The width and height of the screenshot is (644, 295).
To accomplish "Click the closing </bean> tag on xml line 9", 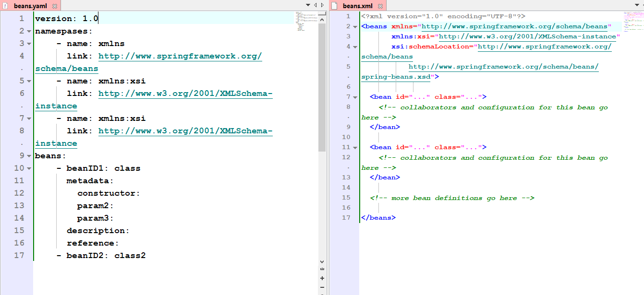I will 385,127.
